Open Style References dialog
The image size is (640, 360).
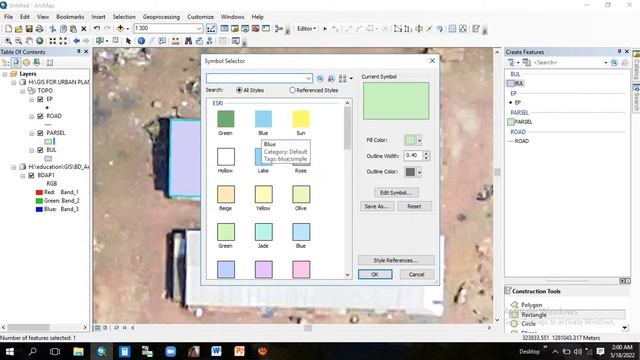click(396, 260)
